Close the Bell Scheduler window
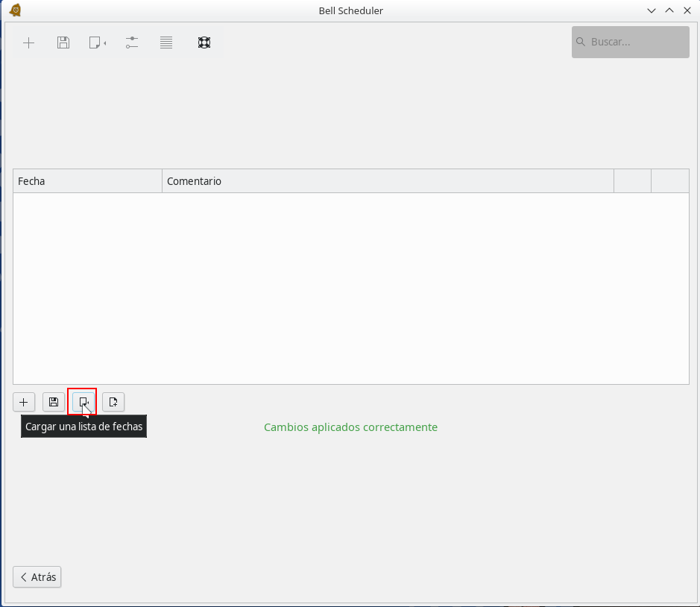The height and width of the screenshot is (607, 700). 687,10
